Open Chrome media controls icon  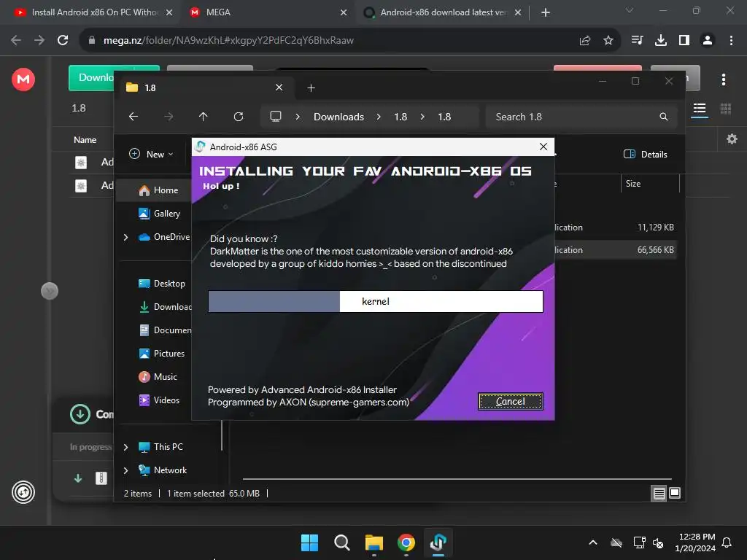click(637, 40)
